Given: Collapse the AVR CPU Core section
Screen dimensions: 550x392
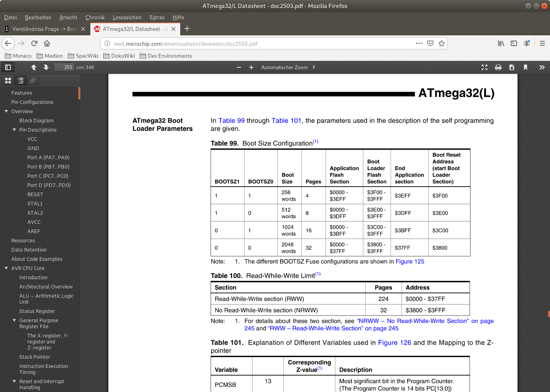Looking at the screenshot, I should point(6,268).
